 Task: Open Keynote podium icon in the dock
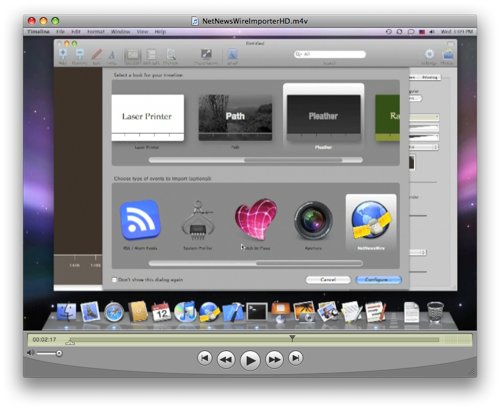(x=281, y=312)
